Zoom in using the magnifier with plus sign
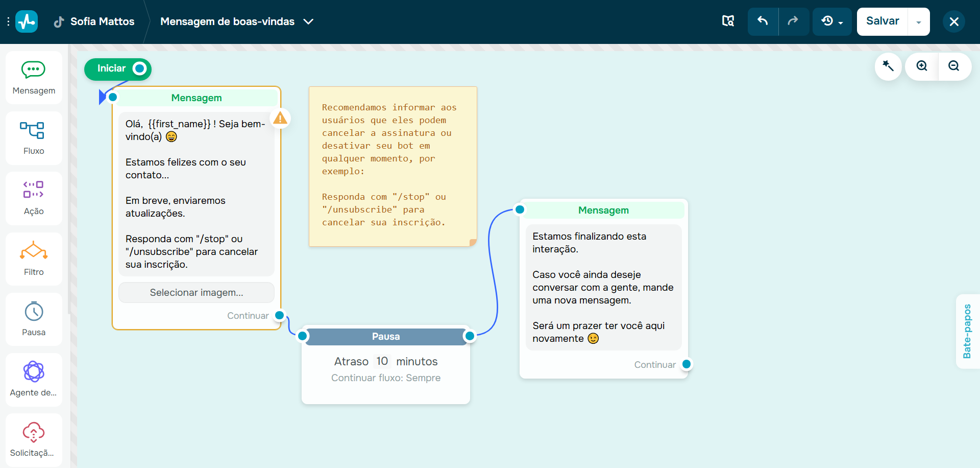 tap(921, 66)
